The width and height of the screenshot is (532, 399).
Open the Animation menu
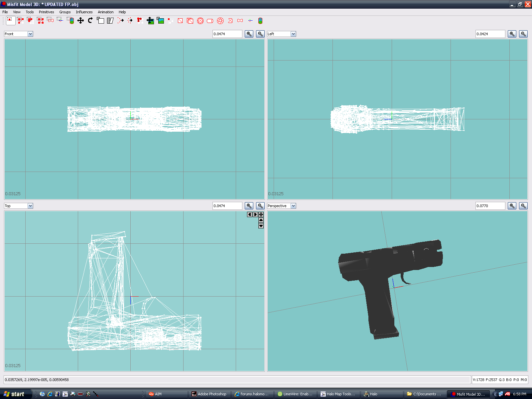[105, 12]
